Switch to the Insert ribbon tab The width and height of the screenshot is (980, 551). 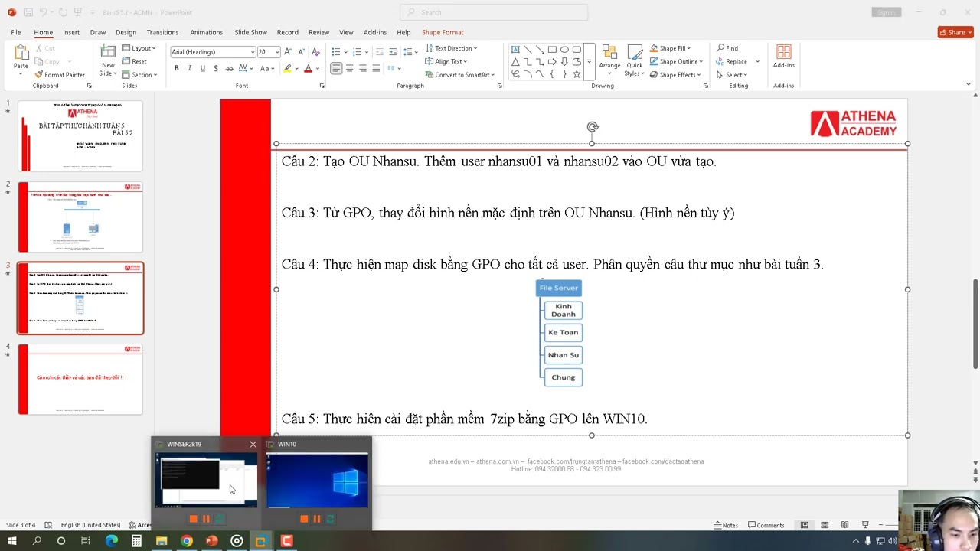tap(71, 32)
